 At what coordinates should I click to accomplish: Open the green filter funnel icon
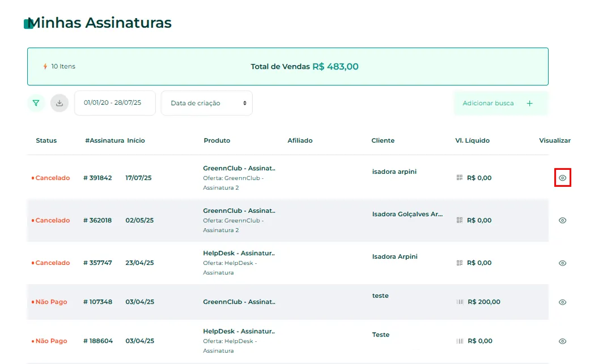click(36, 103)
